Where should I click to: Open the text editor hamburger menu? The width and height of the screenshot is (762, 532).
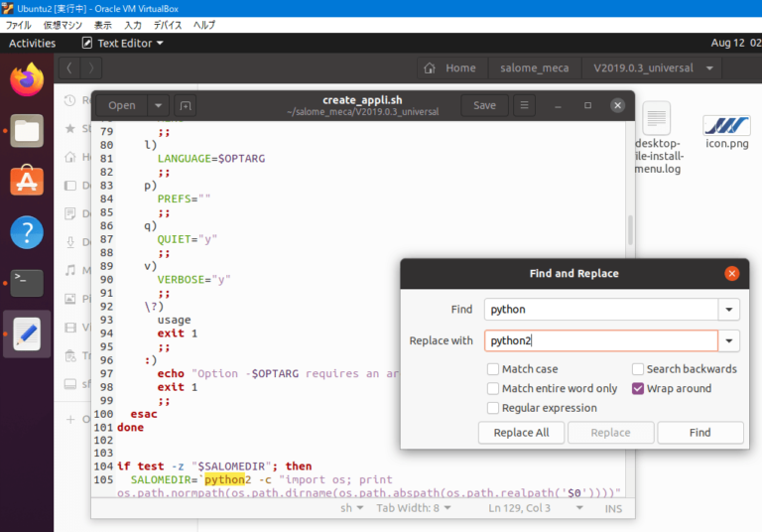click(x=526, y=105)
